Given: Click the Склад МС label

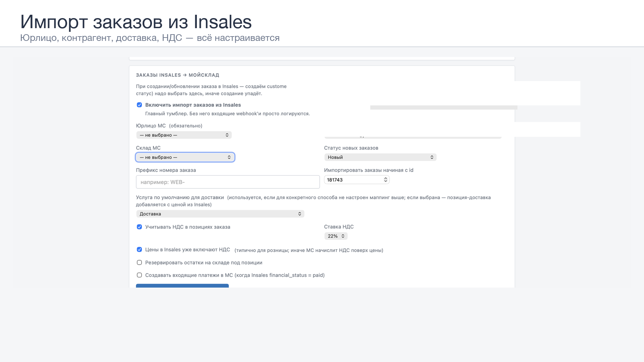Looking at the screenshot, I should (148, 148).
